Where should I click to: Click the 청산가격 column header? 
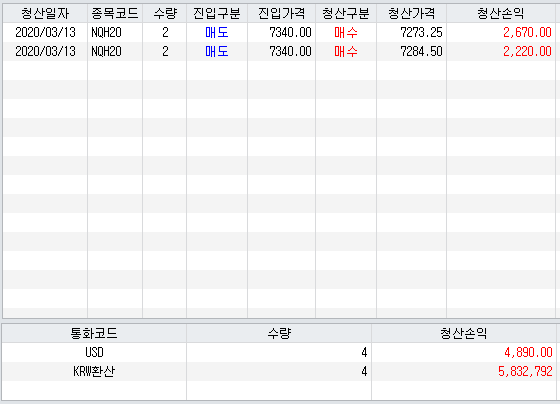[411, 14]
